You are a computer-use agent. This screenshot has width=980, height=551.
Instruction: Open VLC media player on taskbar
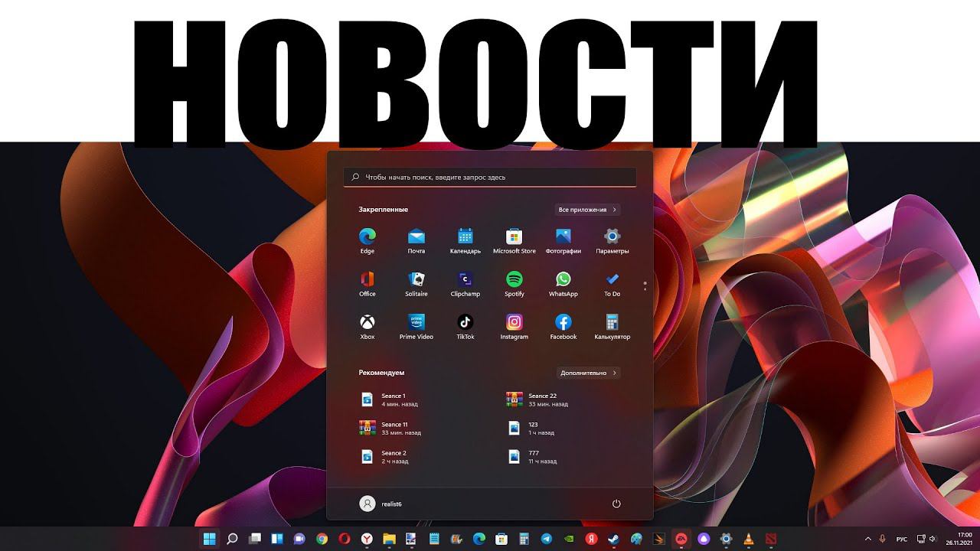[x=749, y=539]
